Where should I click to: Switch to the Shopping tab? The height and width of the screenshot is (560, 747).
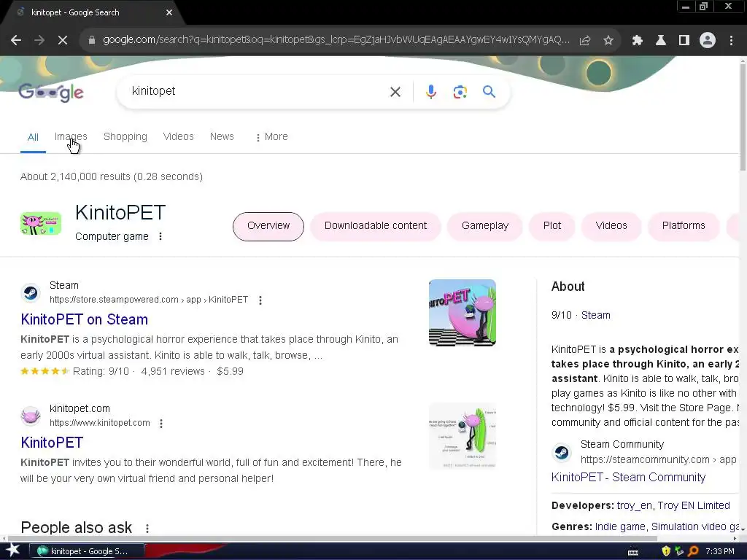coord(125,136)
